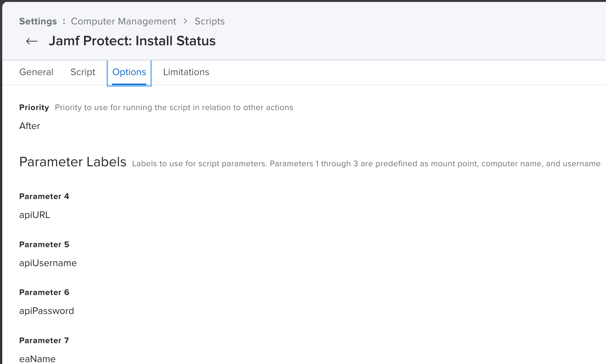Image resolution: width=606 pixels, height=364 pixels.
Task: Select the 'After' priority value
Action: [30, 126]
